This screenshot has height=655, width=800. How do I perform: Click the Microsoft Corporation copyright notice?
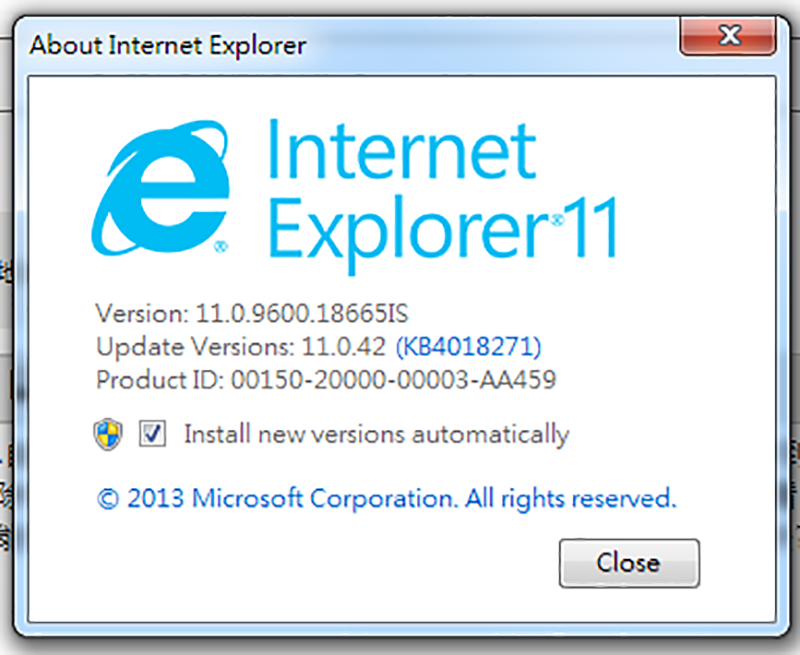tap(386, 499)
